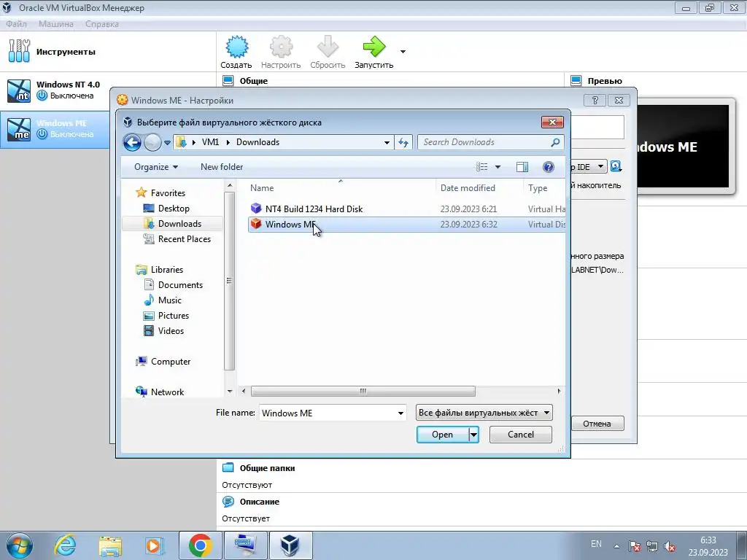Open the view options dropdown arrow
Viewport: 747px width, 560px height.
pyautogui.click(x=498, y=167)
